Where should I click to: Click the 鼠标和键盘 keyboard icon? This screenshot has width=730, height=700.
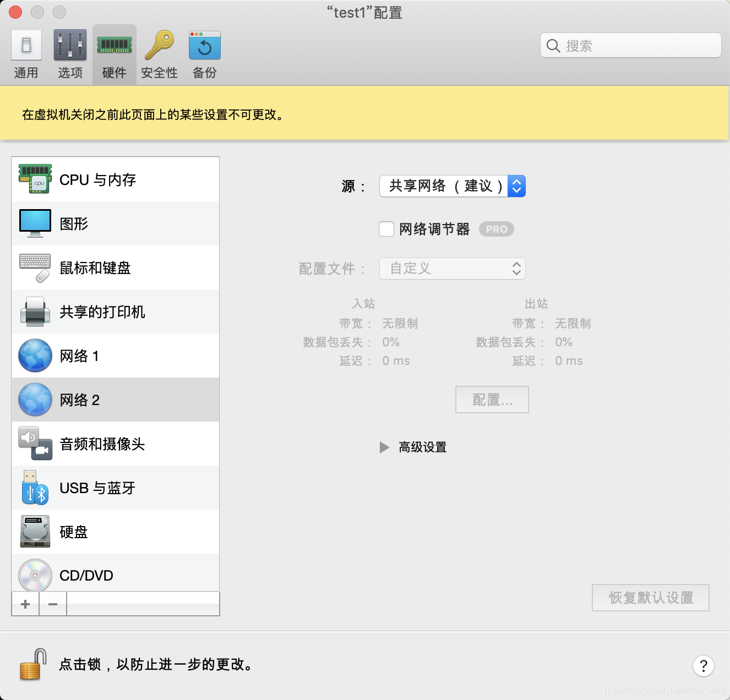pyautogui.click(x=35, y=267)
